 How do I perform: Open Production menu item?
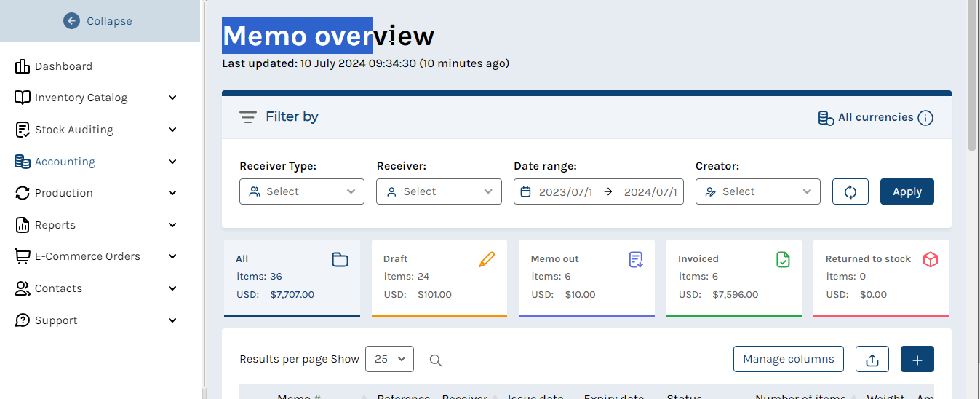(64, 193)
